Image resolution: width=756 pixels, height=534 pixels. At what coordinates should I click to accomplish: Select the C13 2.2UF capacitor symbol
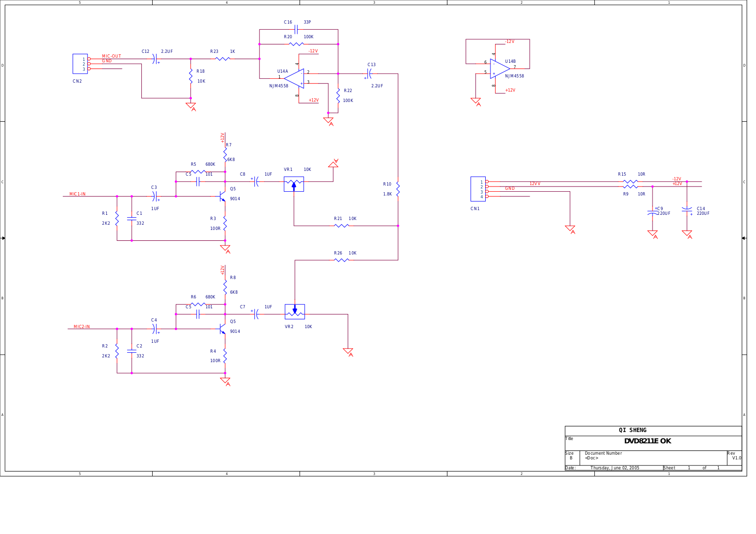[x=369, y=74]
